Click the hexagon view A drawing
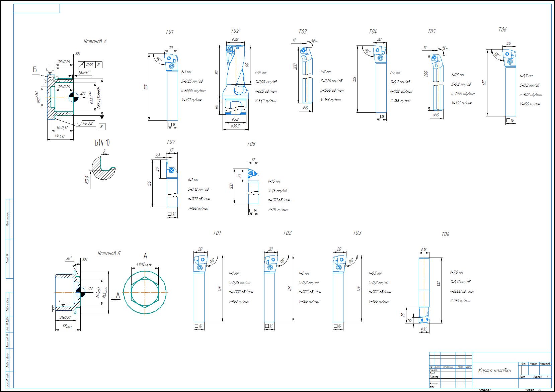555x392 pixels. point(145,291)
